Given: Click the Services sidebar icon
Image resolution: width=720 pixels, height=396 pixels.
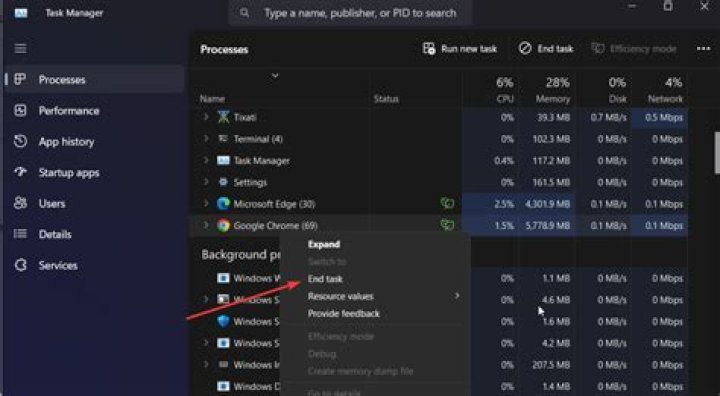Looking at the screenshot, I should click(x=20, y=265).
